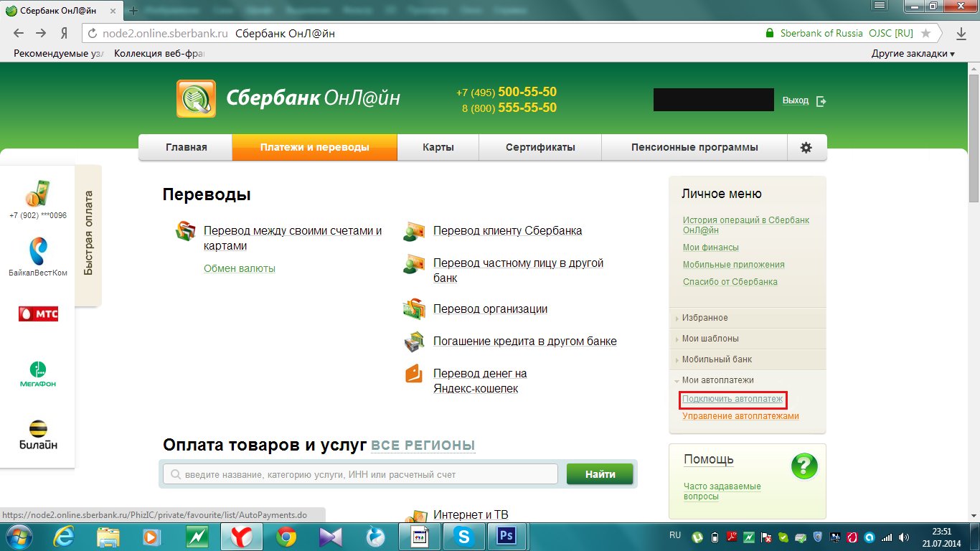
Task: Open Подключить автоплатеж link
Action: click(x=732, y=399)
